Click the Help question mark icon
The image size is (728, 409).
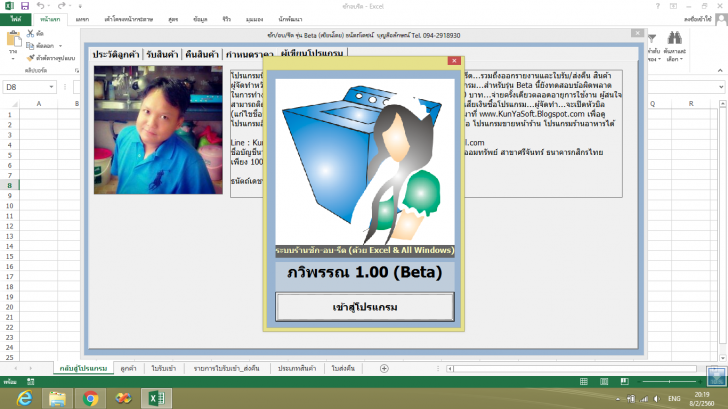click(x=657, y=6)
